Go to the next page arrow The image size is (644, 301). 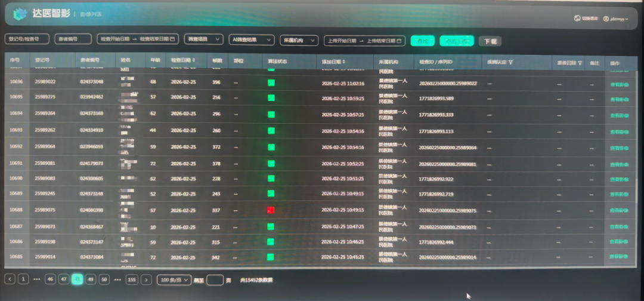pyautogui.click(x=146, y=279)
